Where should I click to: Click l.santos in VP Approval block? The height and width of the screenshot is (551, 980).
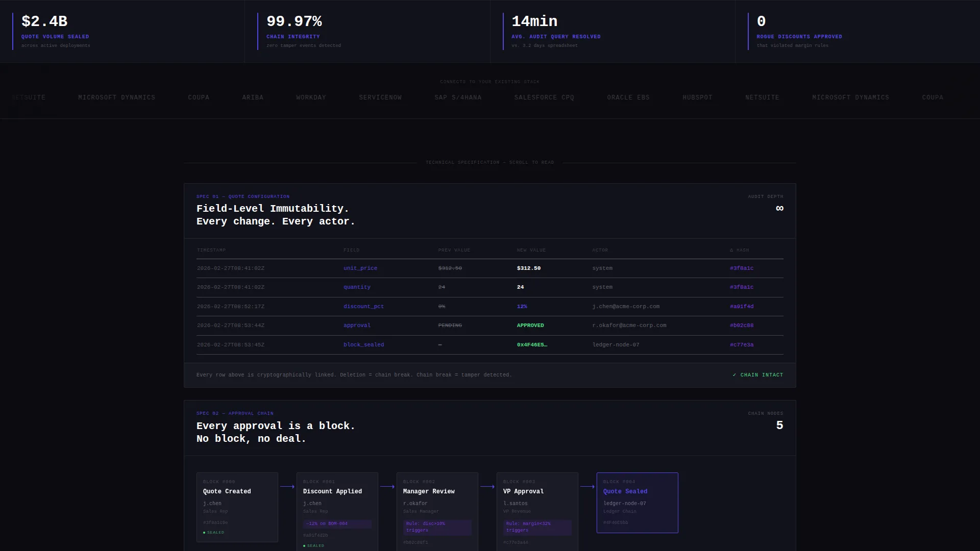coord(516,504)
